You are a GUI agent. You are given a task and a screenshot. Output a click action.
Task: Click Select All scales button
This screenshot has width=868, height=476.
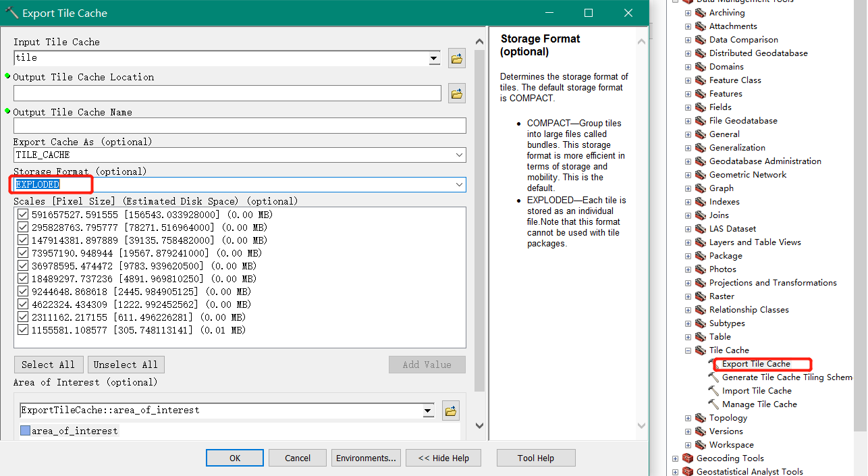click(49, 365)
